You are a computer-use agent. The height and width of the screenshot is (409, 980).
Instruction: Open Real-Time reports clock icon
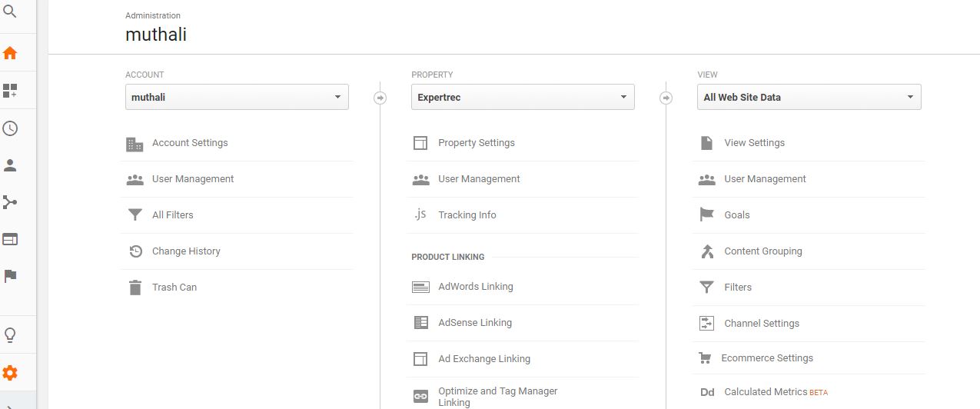(x=10, y=128)
